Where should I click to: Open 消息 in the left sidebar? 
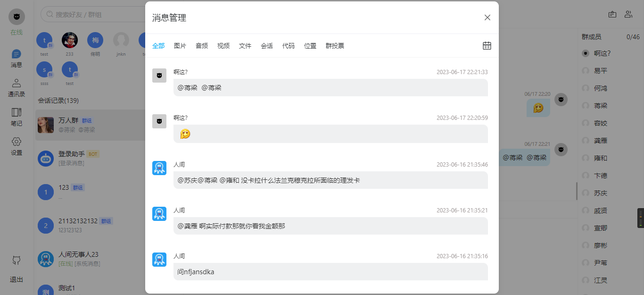point(17,59)
